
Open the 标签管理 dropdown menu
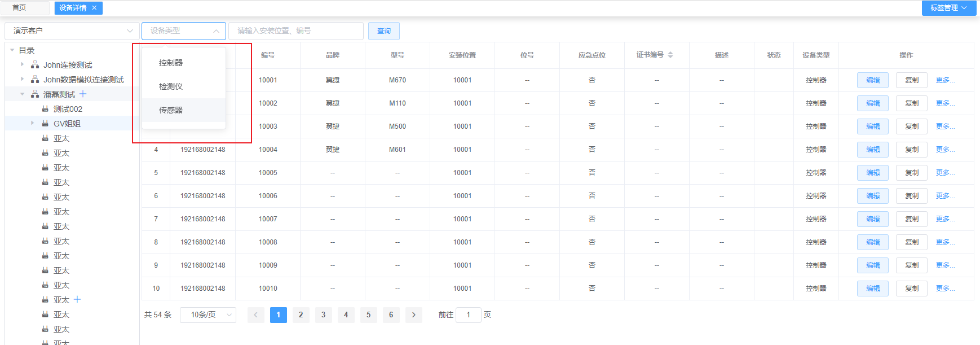click(948, 8)
